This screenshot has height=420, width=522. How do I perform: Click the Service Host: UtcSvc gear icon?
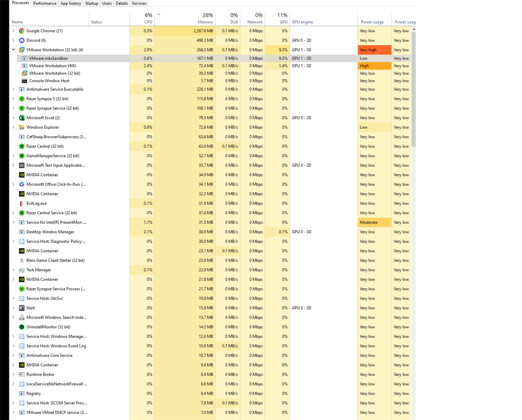(22, 298)
